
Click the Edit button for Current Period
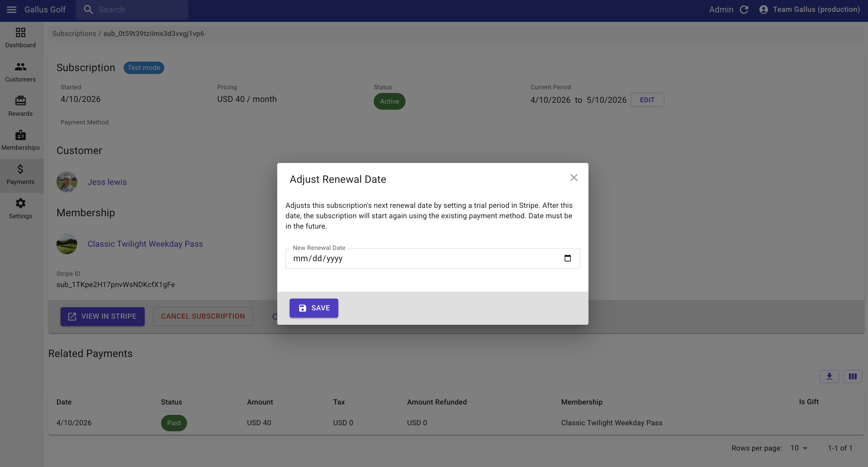(x=647, y=100)
